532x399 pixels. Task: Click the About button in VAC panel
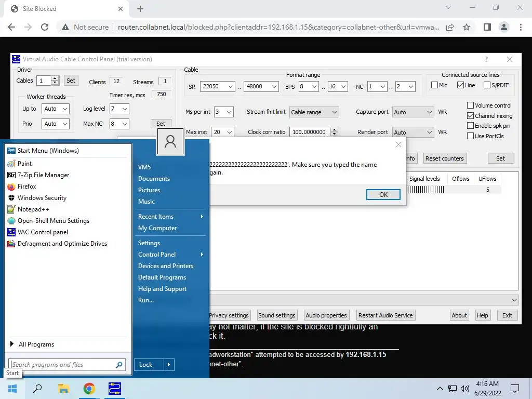coord(459,315)
